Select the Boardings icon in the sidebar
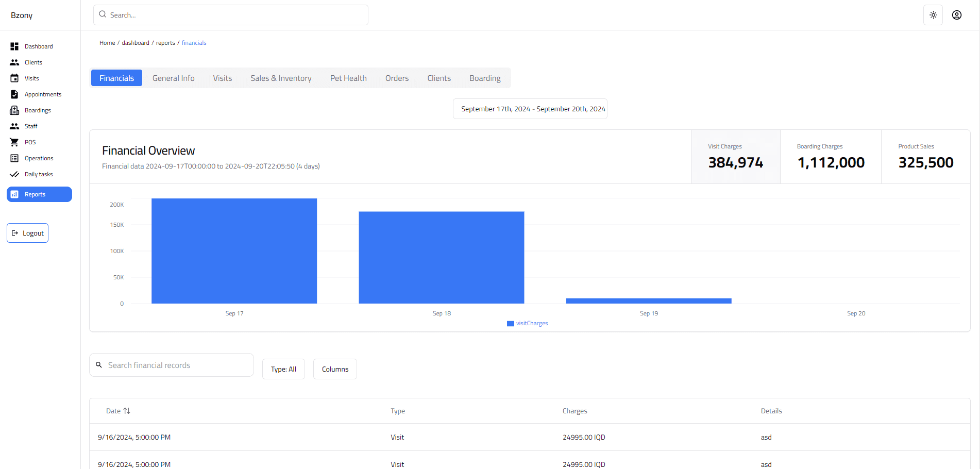Viewport: 980px width, 469px height. (x=15, y=110)
